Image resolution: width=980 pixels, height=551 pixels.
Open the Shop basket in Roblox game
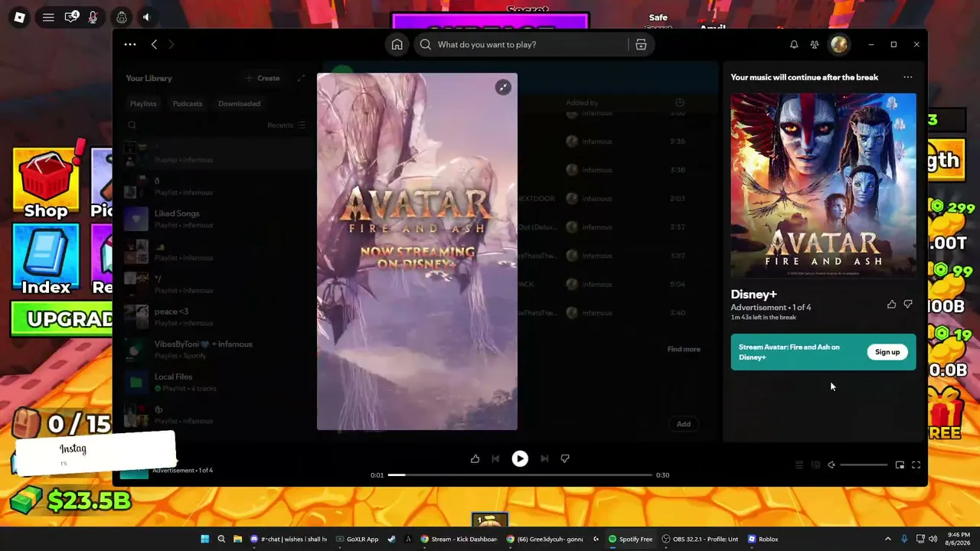click(46, 182)
